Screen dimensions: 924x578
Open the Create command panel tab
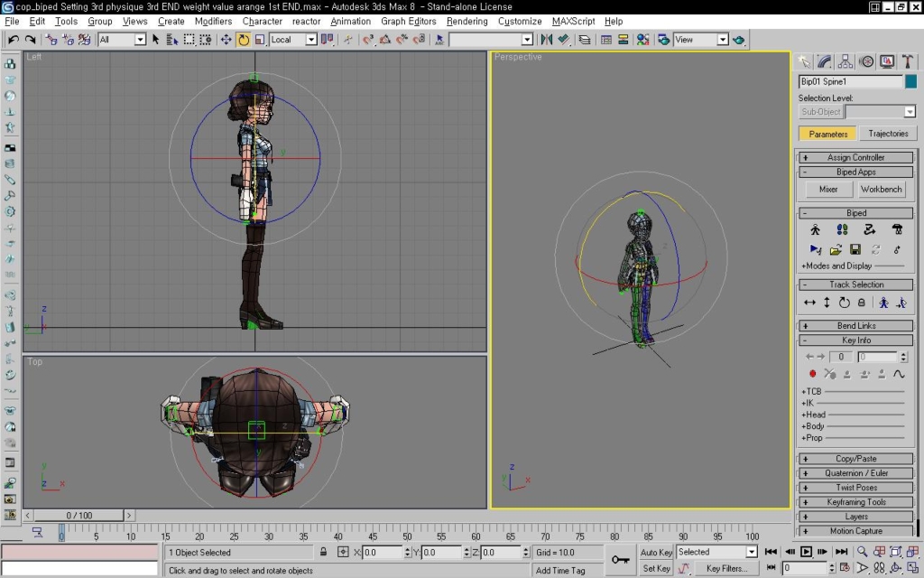804,61
